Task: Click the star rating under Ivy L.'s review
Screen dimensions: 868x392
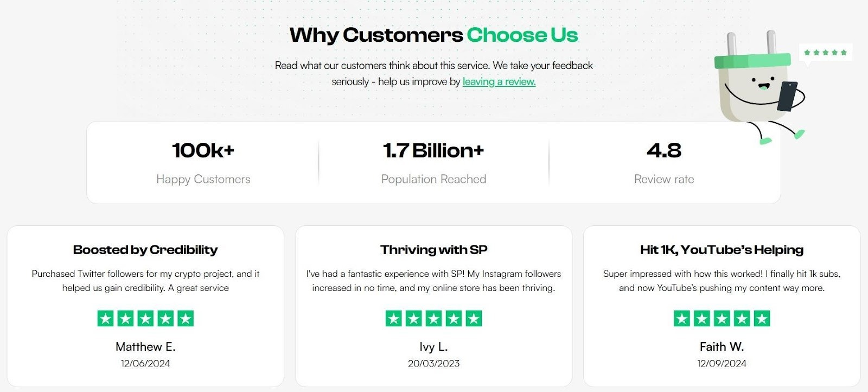Action: pos(433,319)
